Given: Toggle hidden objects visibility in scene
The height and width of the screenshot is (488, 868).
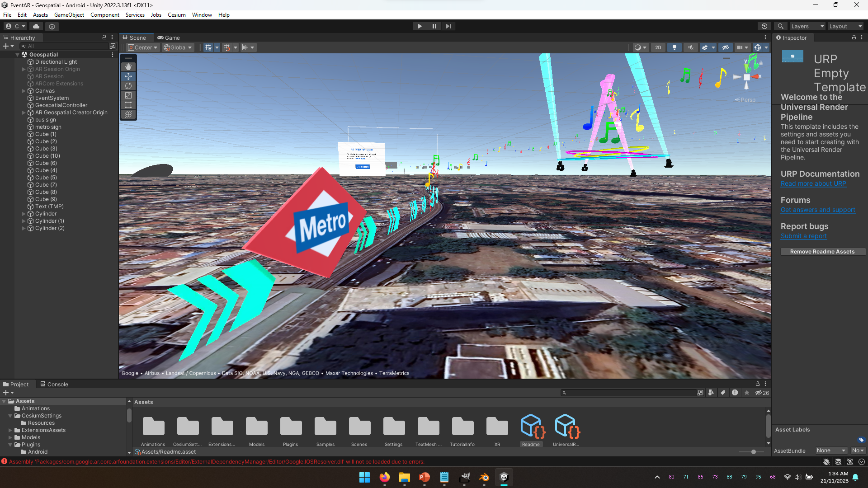Looking at the screenshot, I should point(726,47).
